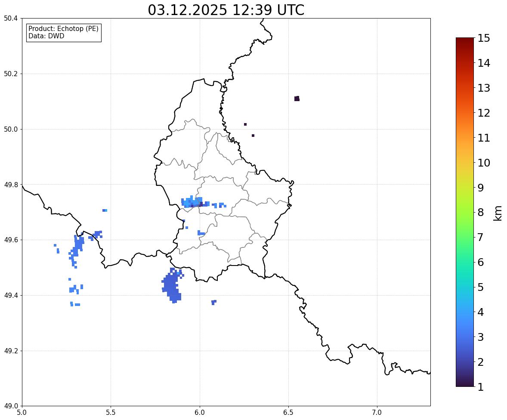Click the latitude axis label 50.2
Image resolution: width=507 pixels, height=420 pixels.
(11, 74)
